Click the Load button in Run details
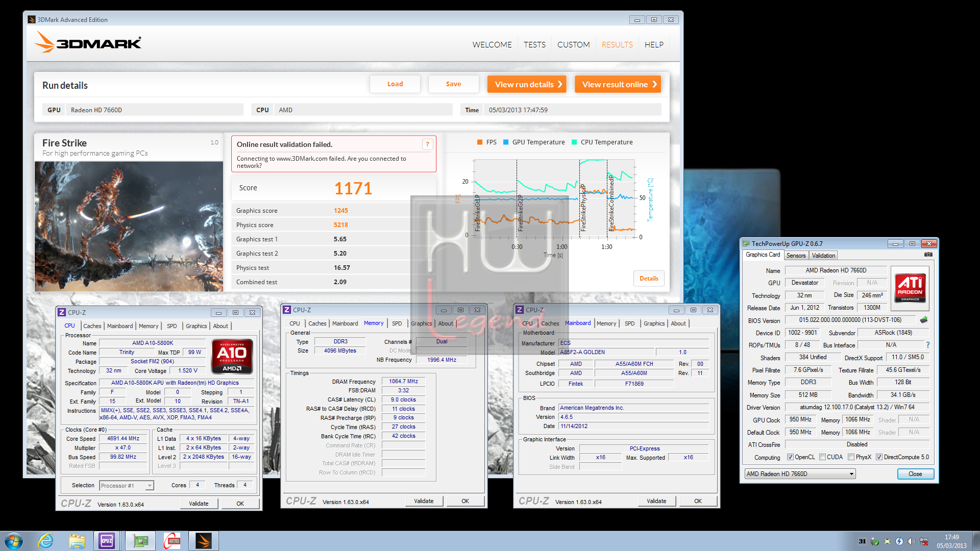980x551 pixels. (x=395, y=84)
